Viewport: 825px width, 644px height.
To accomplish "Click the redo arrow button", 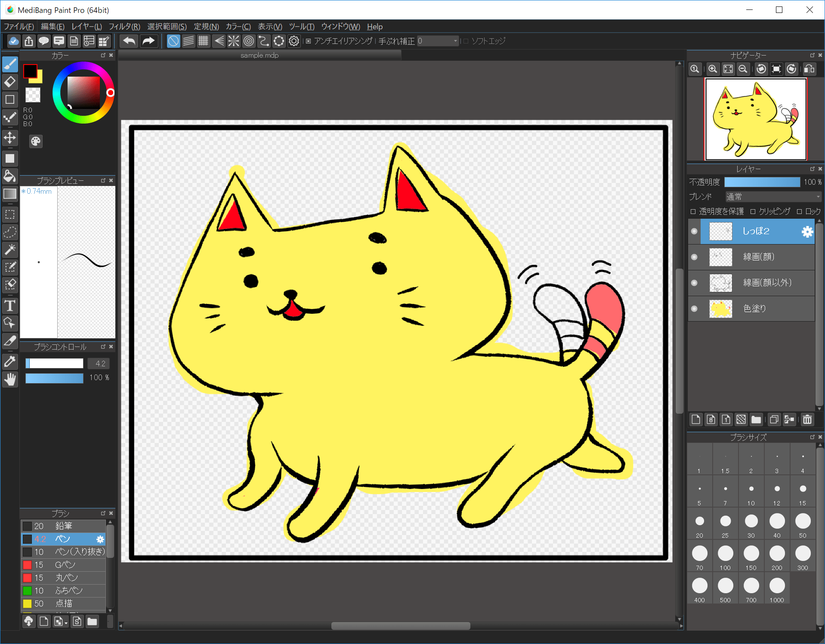I will [x=148, y=41].
